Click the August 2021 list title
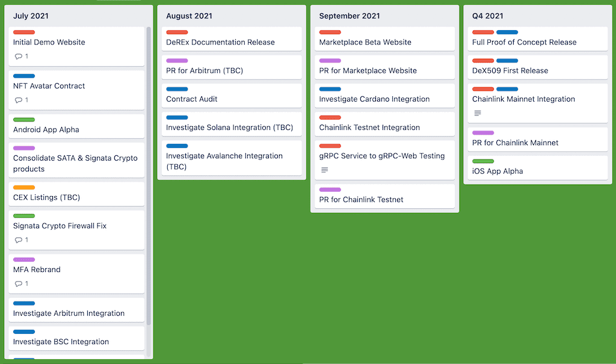Viewport: 616px width, 364px height. [189, 16]
